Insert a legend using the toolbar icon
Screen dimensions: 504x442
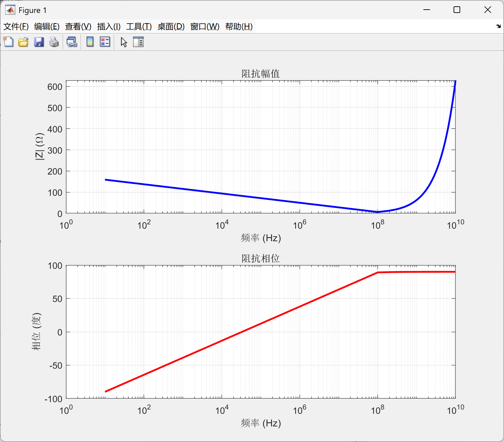(105, 42)
